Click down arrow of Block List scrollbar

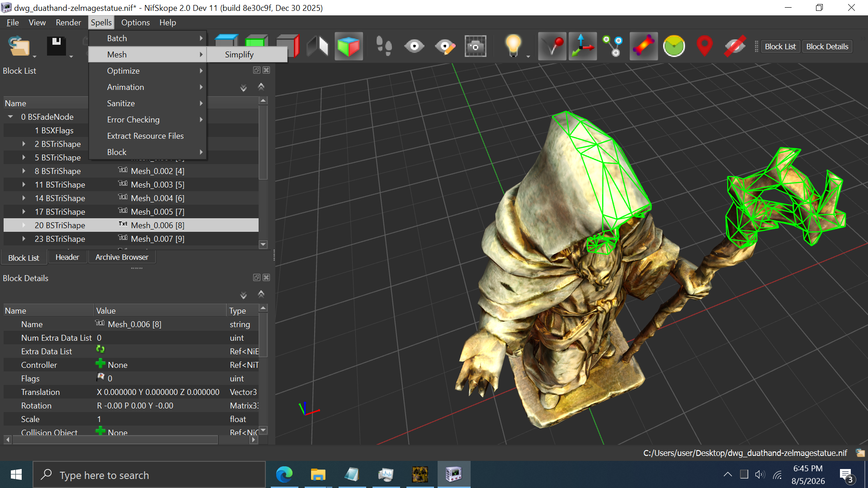click(x=263, y=244)
